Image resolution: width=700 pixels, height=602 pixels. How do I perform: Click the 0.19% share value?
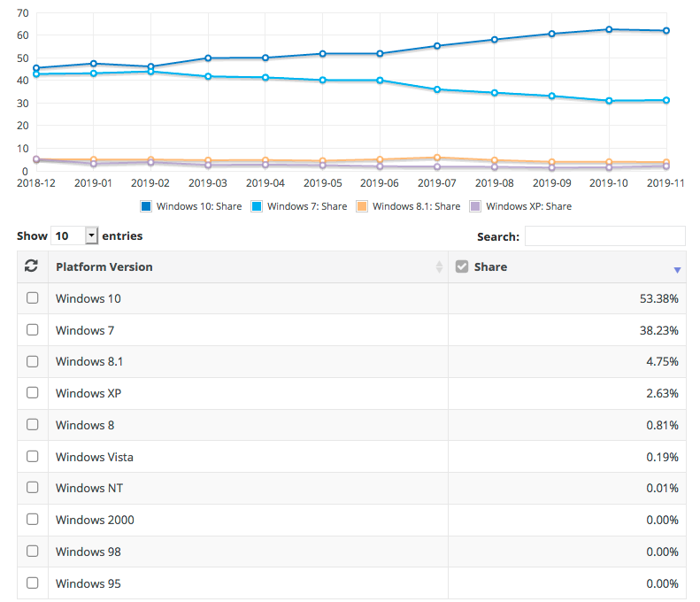[663, 457]
